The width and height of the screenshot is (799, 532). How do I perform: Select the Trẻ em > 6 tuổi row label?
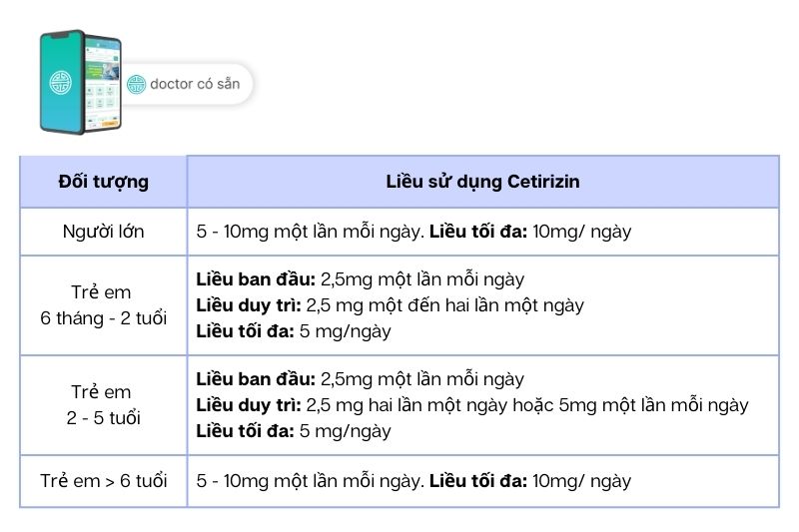(x=103, y=481)
